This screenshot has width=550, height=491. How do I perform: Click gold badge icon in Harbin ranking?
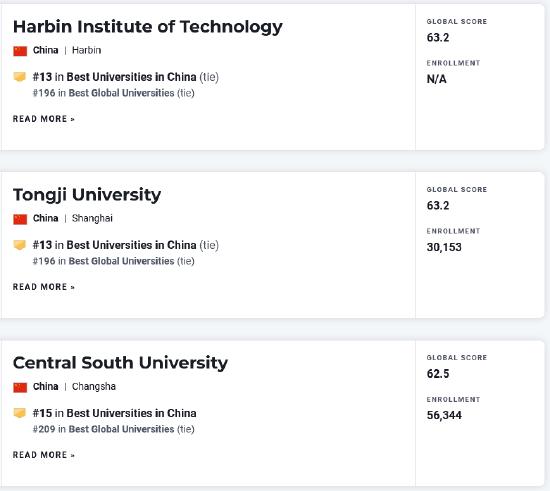pyautogui.click(x=20, y=76)
